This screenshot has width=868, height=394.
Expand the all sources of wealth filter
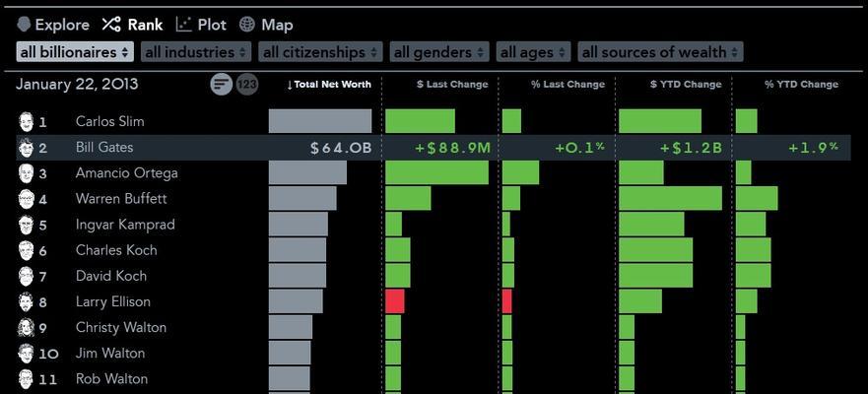660,52
